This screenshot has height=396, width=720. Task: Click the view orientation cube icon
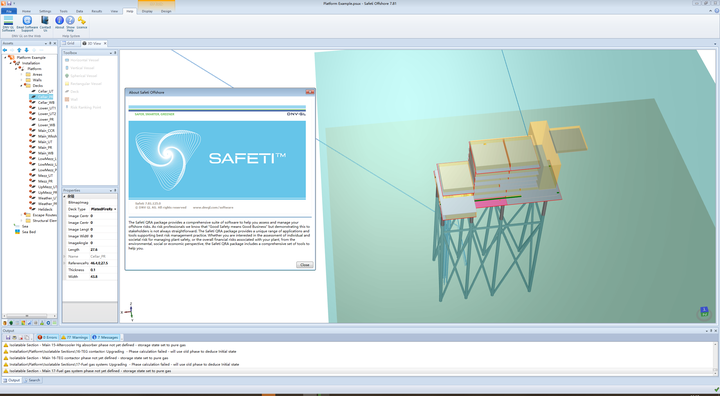pyautogui.click(x=704, y=312)
